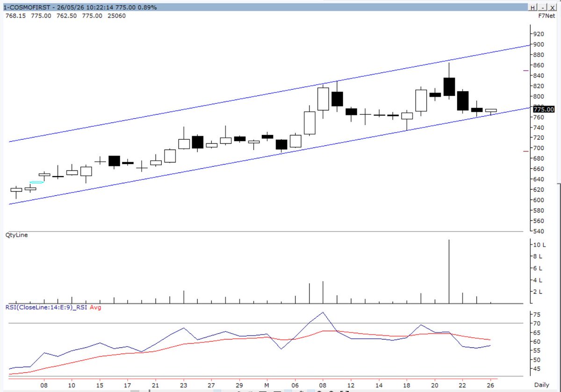Click the tallest volume bar in QtyLine panel
This screenshot has height=392, width=561.
[449, 271]
